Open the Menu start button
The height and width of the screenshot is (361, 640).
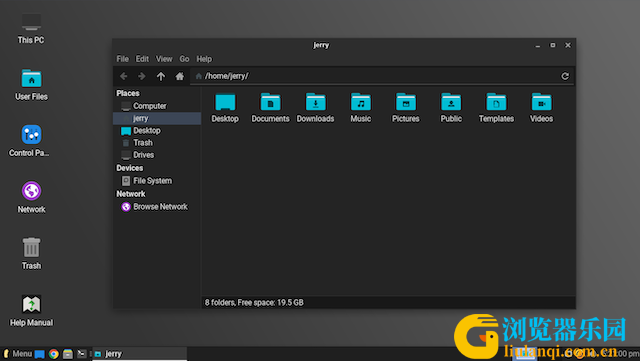coord(18,354)
